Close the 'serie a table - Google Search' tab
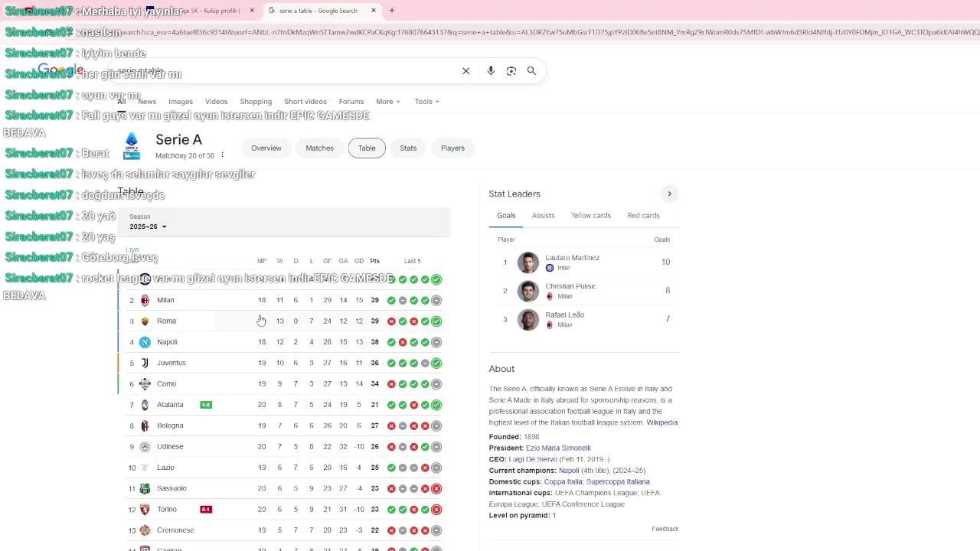 [x=374, y=11]
